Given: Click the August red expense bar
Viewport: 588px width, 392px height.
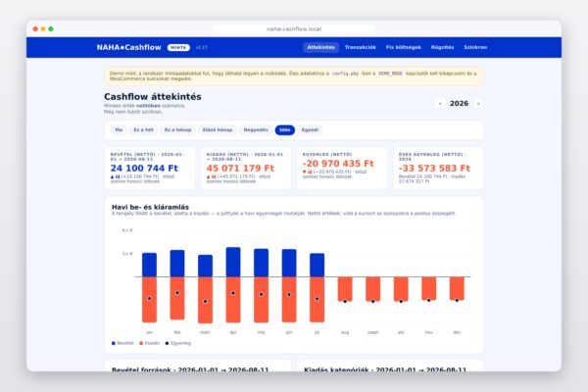Looking at the screenshot, I should 345,289.
